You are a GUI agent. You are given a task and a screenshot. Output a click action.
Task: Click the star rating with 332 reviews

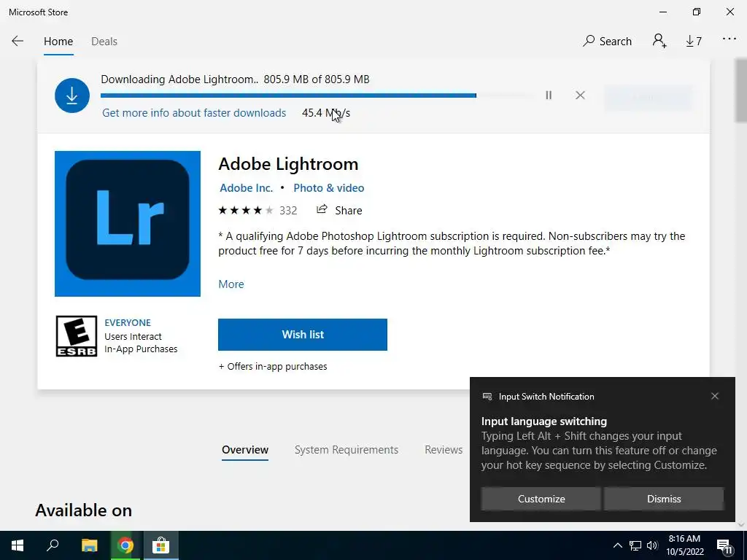258,211
